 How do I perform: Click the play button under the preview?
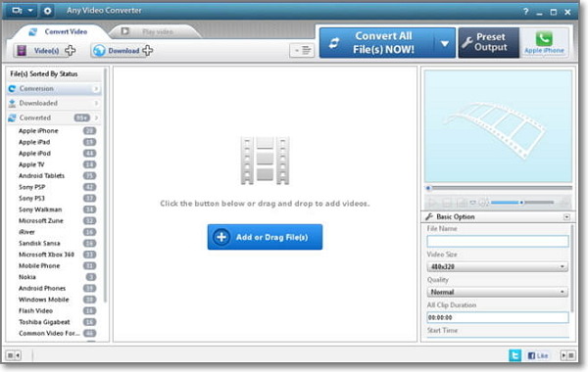pos(432,203)
